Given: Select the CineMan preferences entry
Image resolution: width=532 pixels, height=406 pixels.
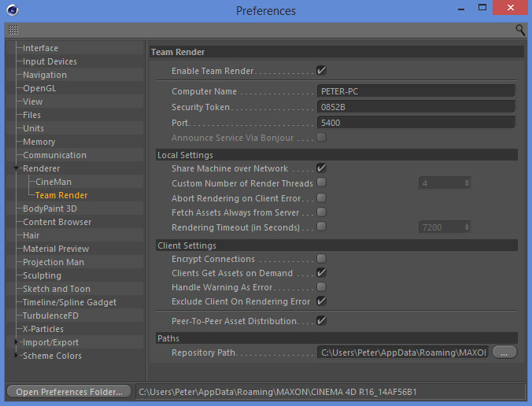Looking at the screenshot, I should pos(54,182).
